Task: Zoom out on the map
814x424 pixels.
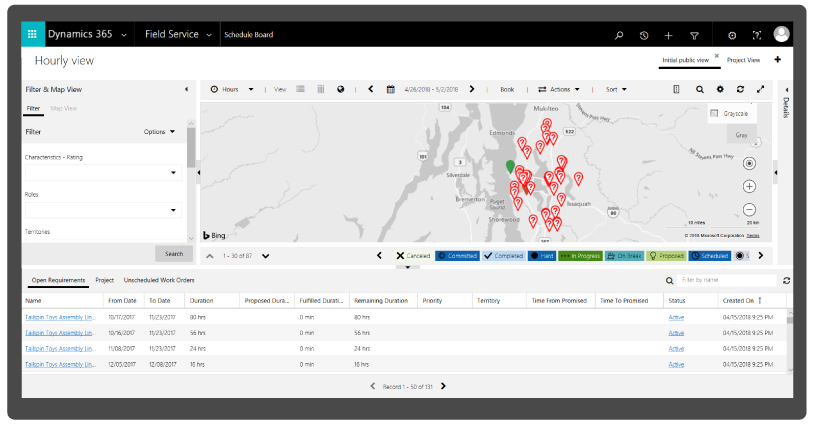Action: 749,210
